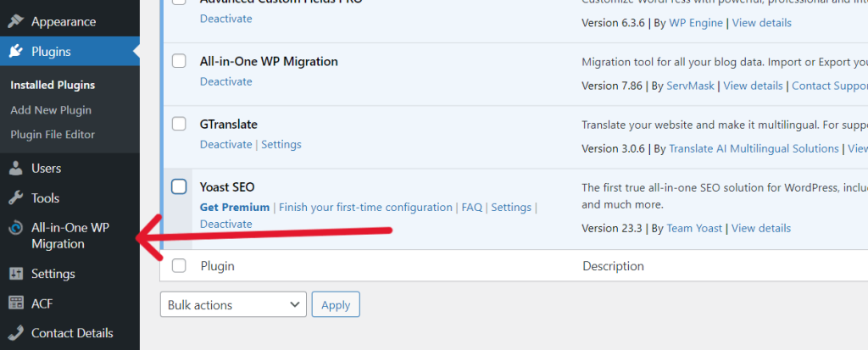Open All-in-One WP Migration sidebar menu
Image resolution: width=868 pixels, height=350 pixels.
pyautogui.click(x=70, y=236)
